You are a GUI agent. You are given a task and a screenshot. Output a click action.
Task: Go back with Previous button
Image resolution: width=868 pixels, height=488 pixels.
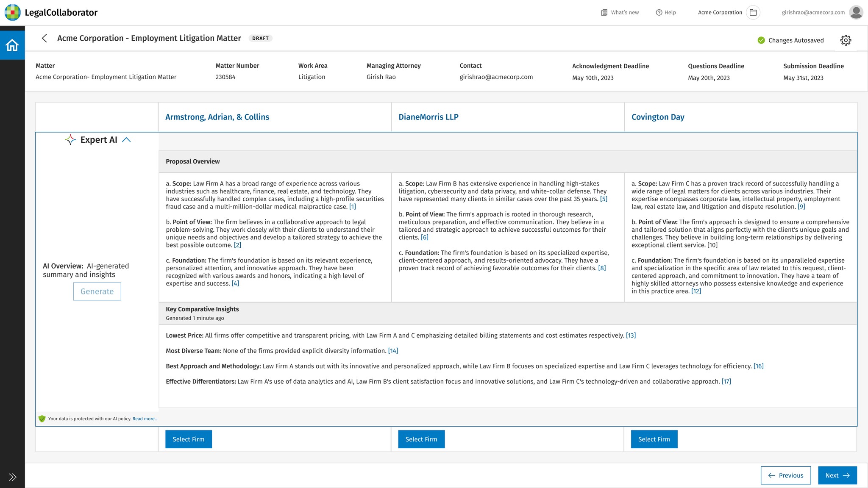click(785, 475)
